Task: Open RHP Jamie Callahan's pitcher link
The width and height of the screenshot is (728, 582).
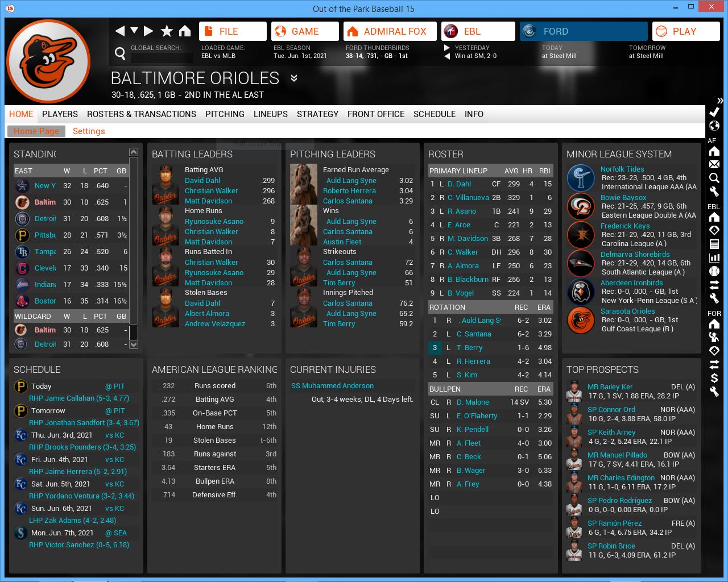Action: pyautogui.click(x=79, y=398)
